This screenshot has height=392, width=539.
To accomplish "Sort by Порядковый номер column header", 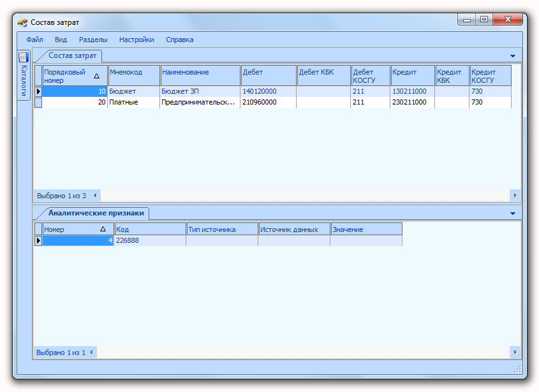I will click(75, 76).
